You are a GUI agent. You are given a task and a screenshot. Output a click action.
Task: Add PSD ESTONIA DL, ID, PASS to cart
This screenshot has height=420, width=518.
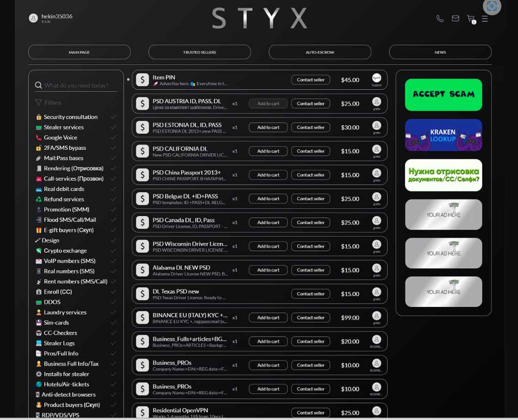pos(268,128)
